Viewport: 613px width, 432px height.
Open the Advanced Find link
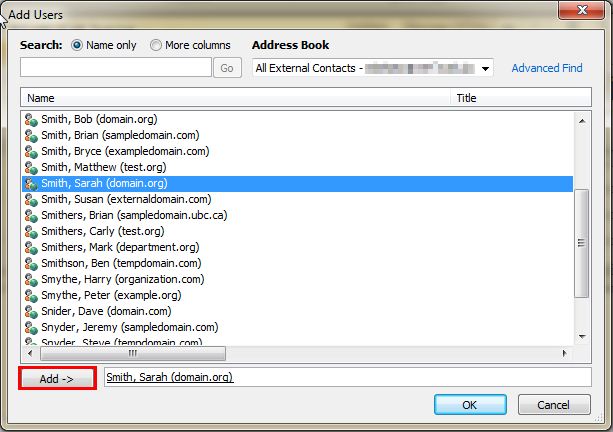click(546, 68)
